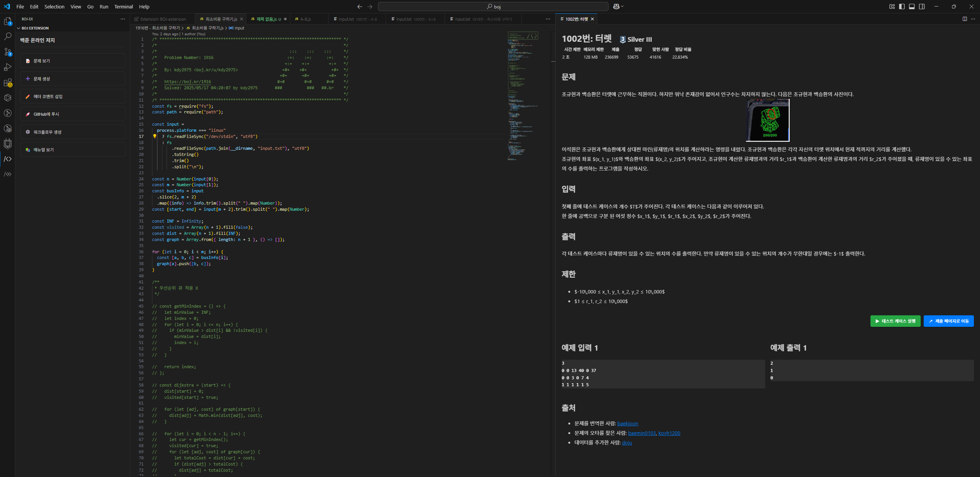Click the 테스트 케이스 실행 button
Image resolution: width=980 pixels, height=477 pixels.
click(895, 321)
